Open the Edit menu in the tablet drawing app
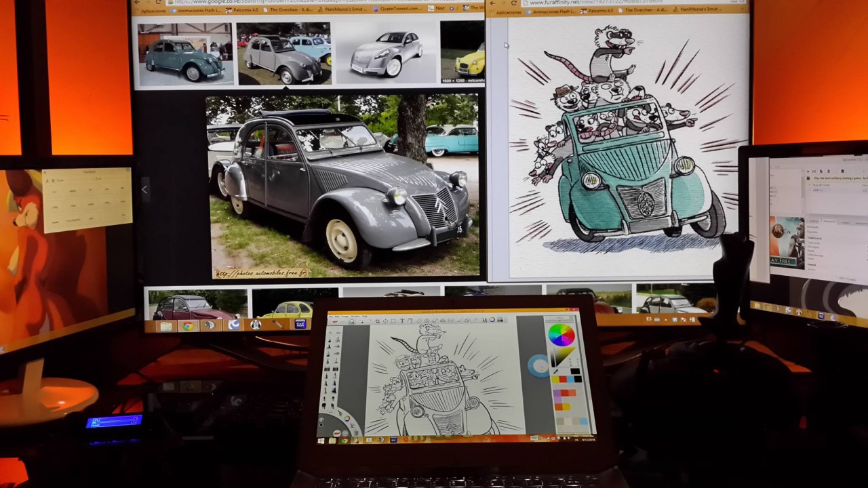This screenshot has width=868, height=488. coord(337,317)
